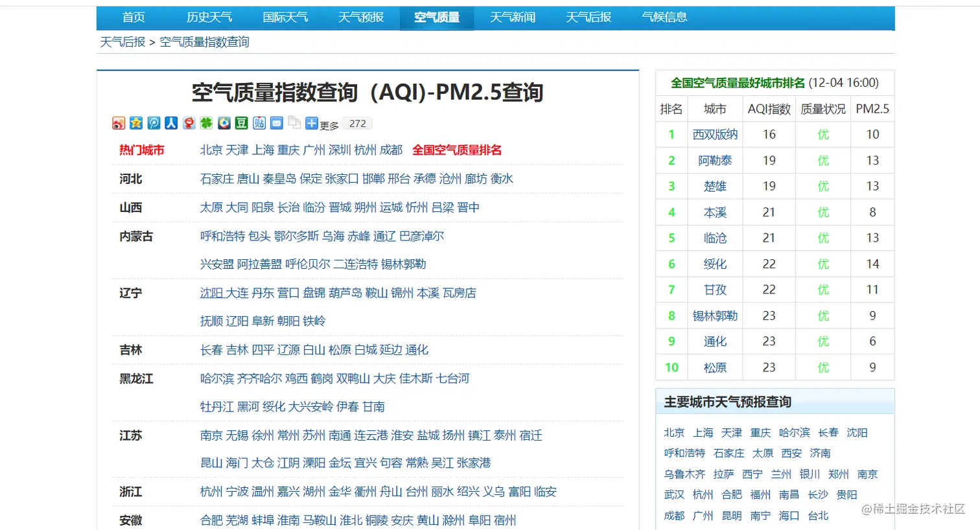Share via Tencent Weibo icon
This screenshot has width=980, height=530.
point(154,123)
